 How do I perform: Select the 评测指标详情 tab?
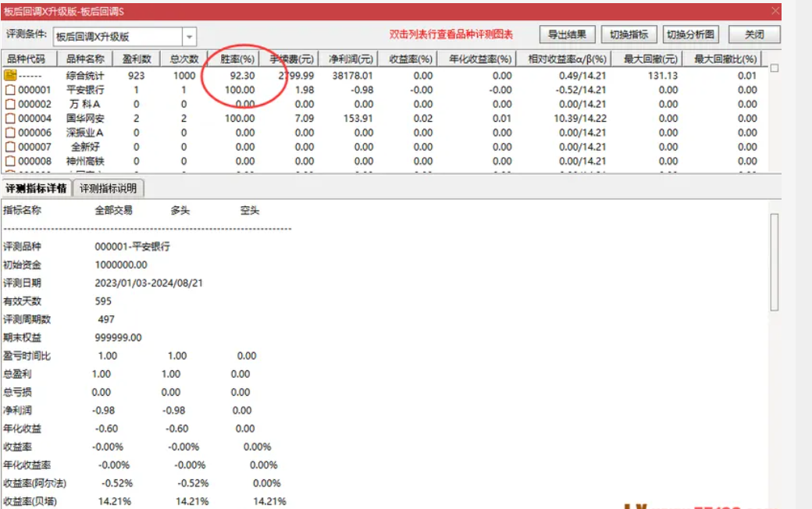(x=37, y=187)
